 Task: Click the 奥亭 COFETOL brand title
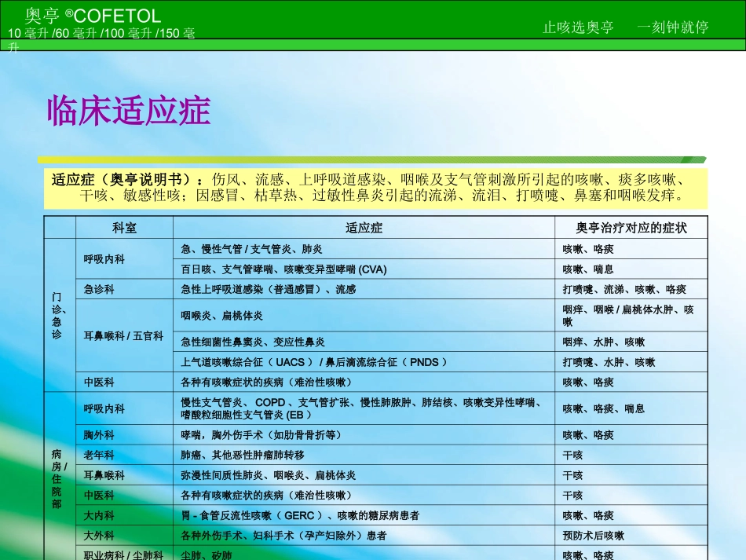[x=93, y=16]
